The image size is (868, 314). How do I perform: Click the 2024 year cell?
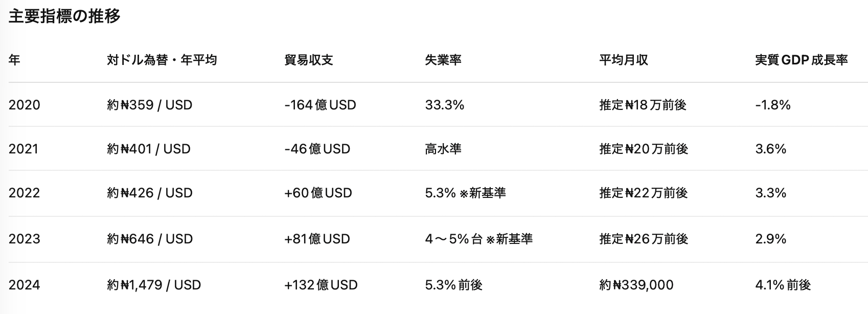pyautogui.click(x=24, y=285)
